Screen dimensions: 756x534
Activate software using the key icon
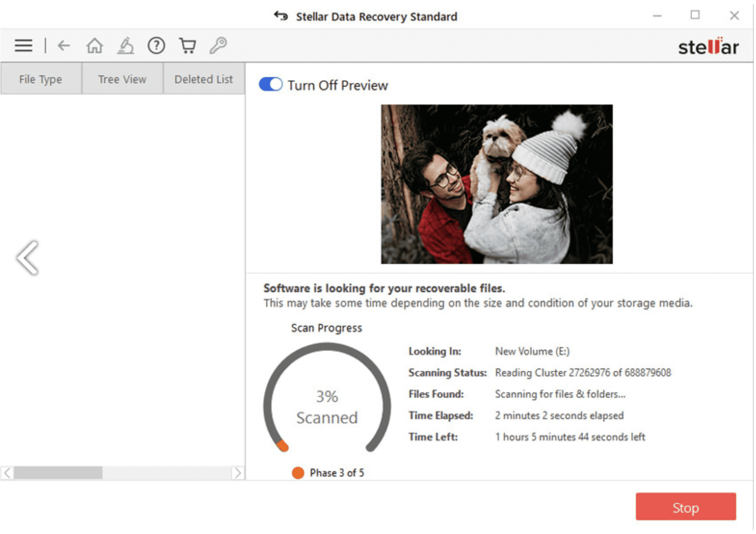tap(218, 45)
